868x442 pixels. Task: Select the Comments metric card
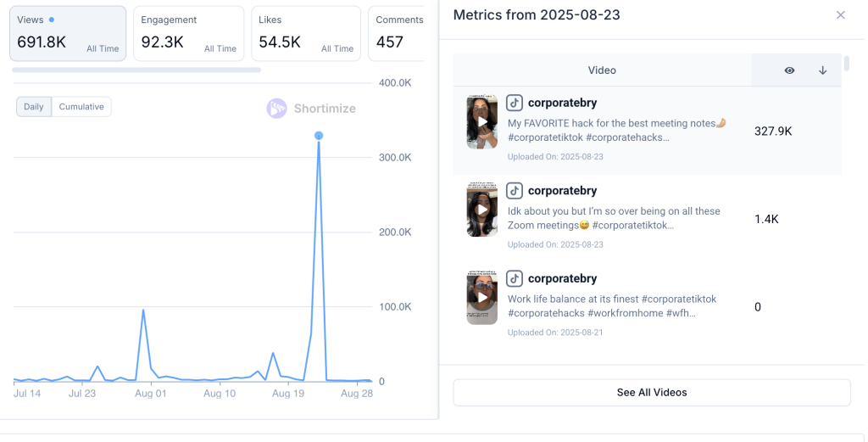[x=397, y=34]
